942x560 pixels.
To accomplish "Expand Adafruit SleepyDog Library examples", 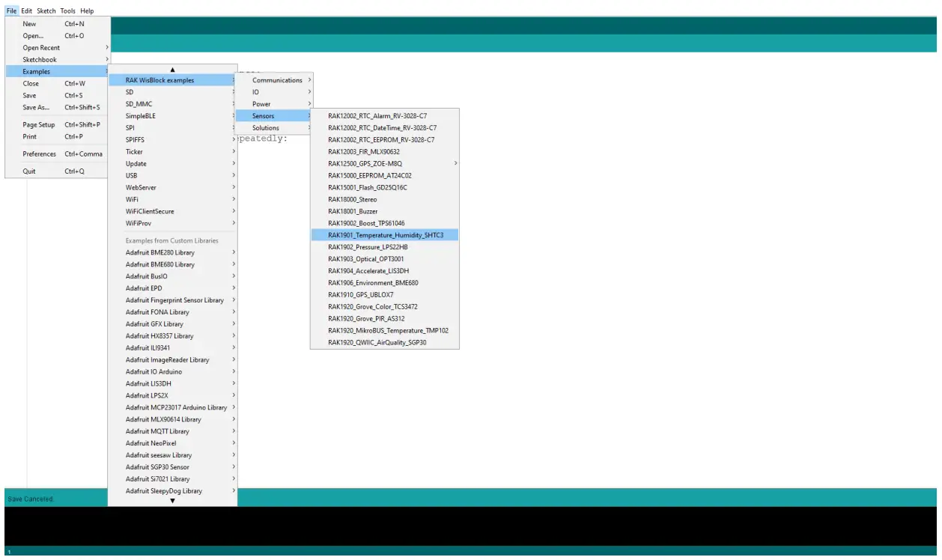I will point(173,491).
